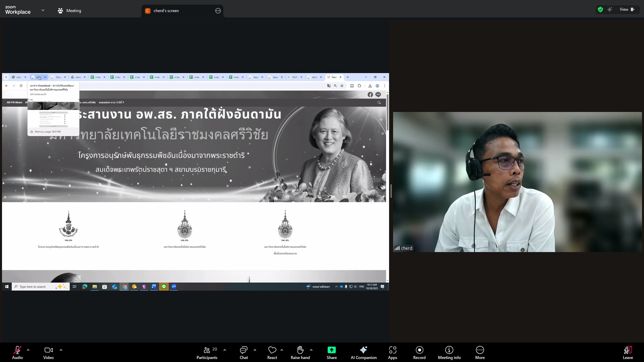
Task: Expand the audio options arrow
Action: [28, 350]
